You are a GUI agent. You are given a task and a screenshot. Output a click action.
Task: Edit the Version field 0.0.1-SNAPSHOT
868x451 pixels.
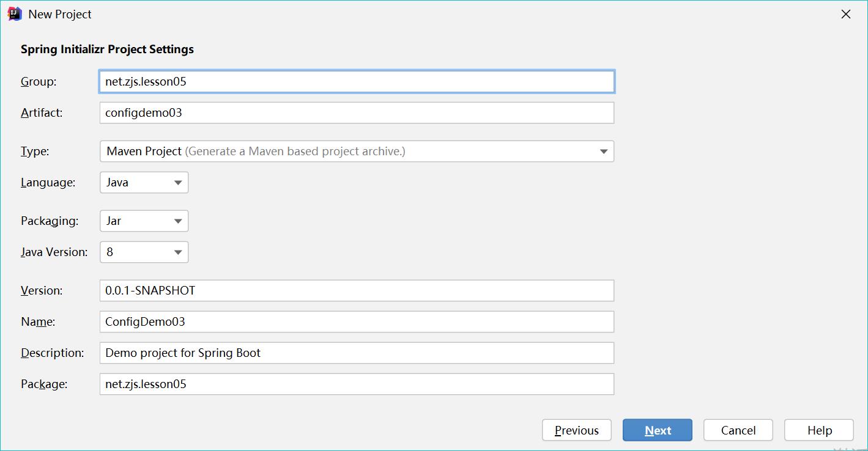pos(357,290)
